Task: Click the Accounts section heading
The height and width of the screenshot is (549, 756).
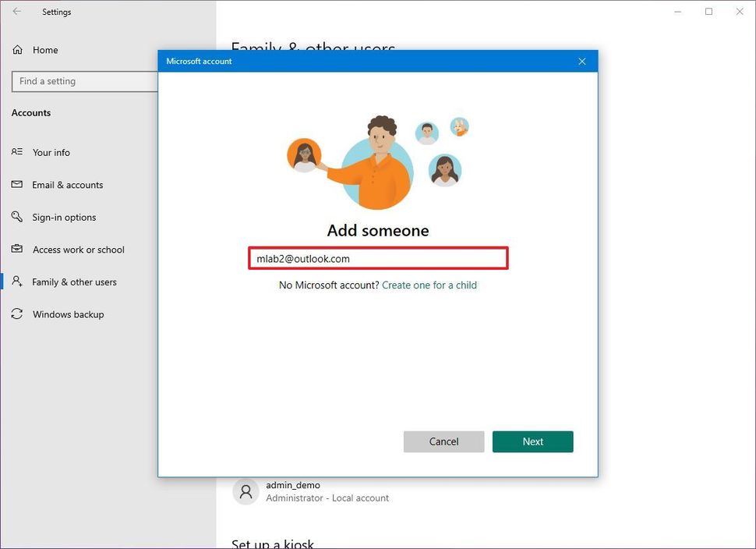Action: 31,113
